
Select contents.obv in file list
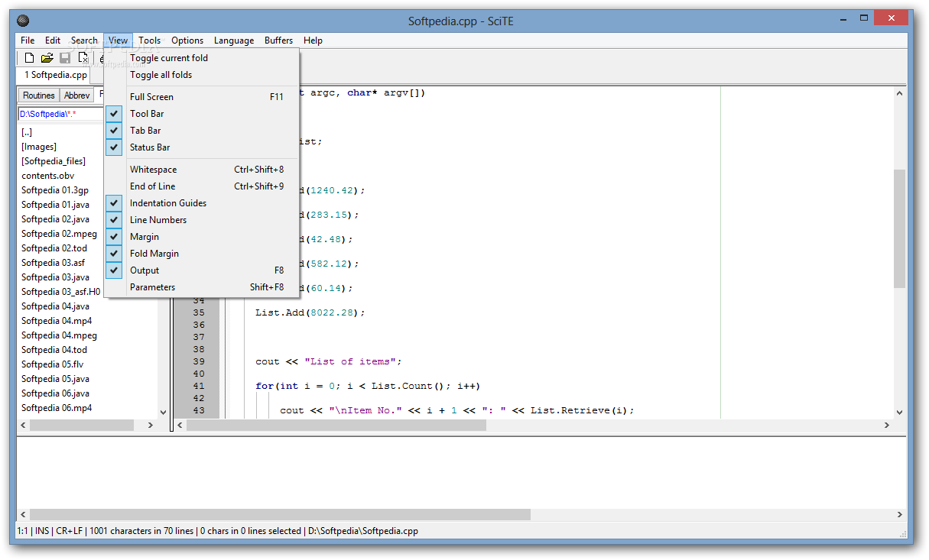click(47, 176)
